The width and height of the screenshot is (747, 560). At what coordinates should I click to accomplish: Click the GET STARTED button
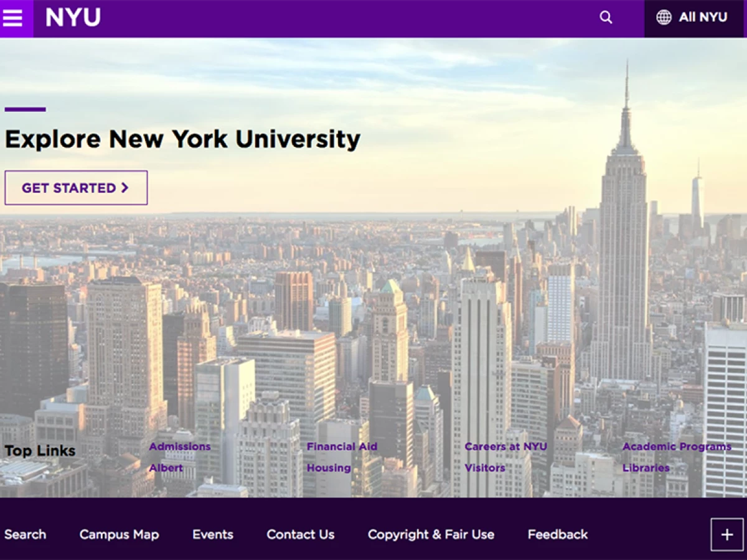click(x=76, y=188)
